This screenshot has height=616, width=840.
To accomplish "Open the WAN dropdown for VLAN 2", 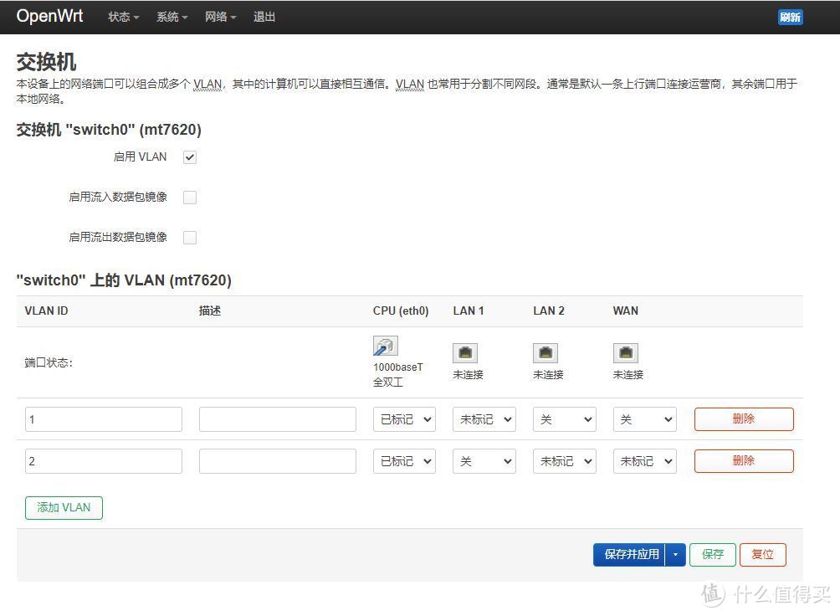I will tap(644, 461).
